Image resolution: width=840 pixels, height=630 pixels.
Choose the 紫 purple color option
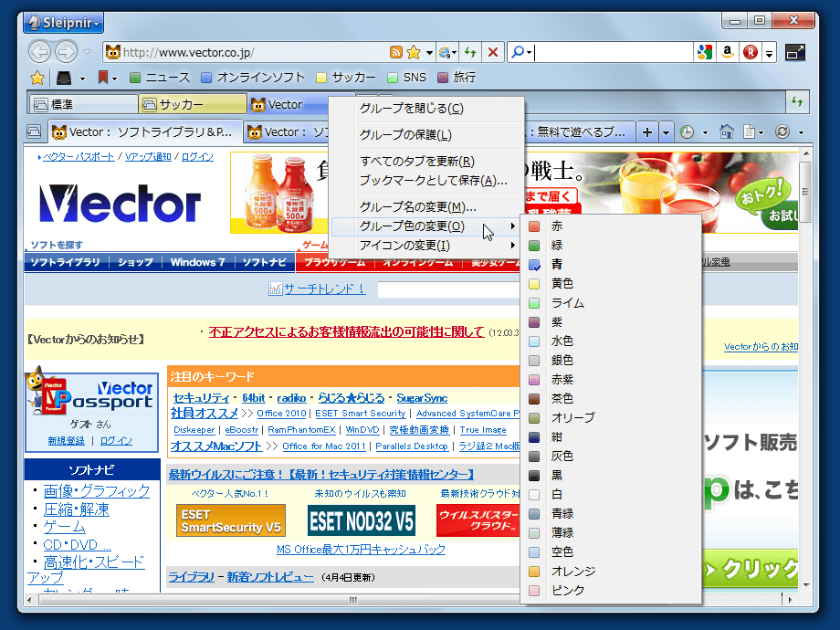(611, 322)
